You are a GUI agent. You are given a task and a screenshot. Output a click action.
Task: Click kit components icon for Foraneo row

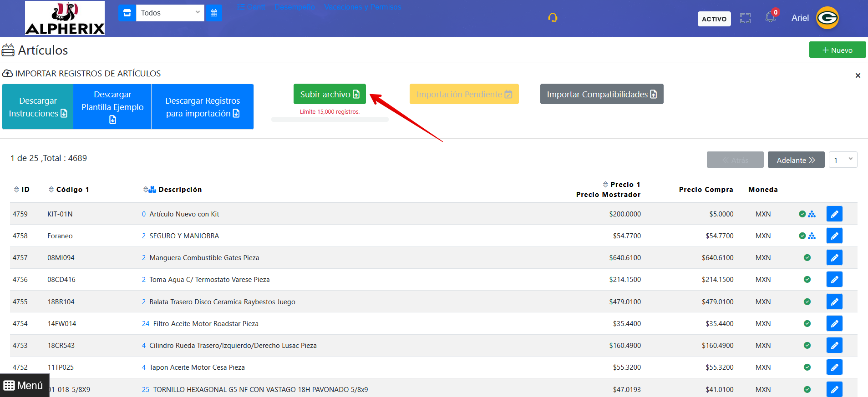pyautogui.click(x=812, y=236)
